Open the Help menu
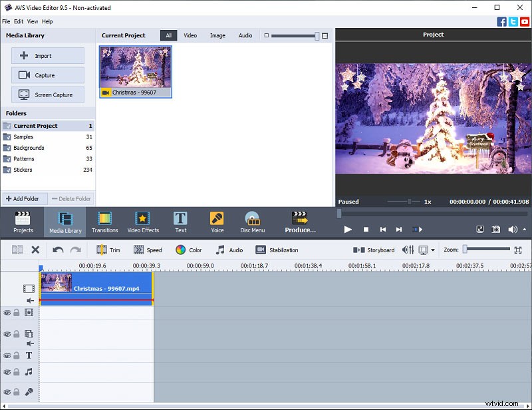 (x=47, y=21)
